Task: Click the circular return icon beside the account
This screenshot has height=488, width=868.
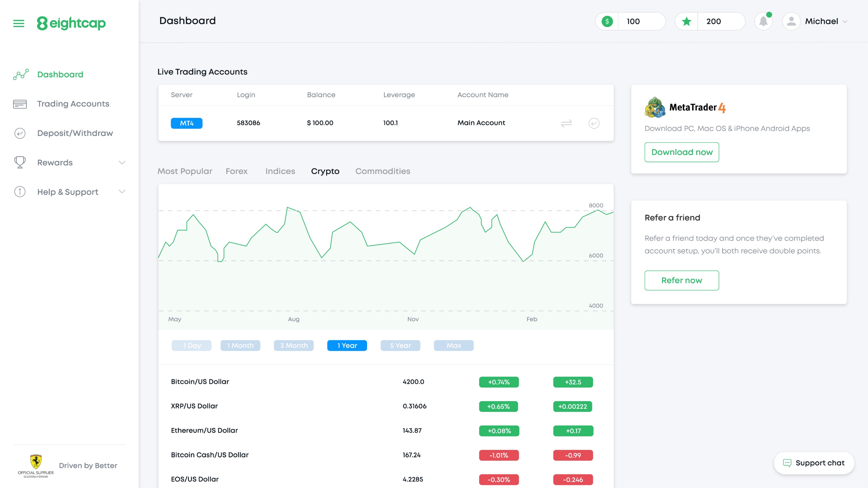Action: [594, 123]
